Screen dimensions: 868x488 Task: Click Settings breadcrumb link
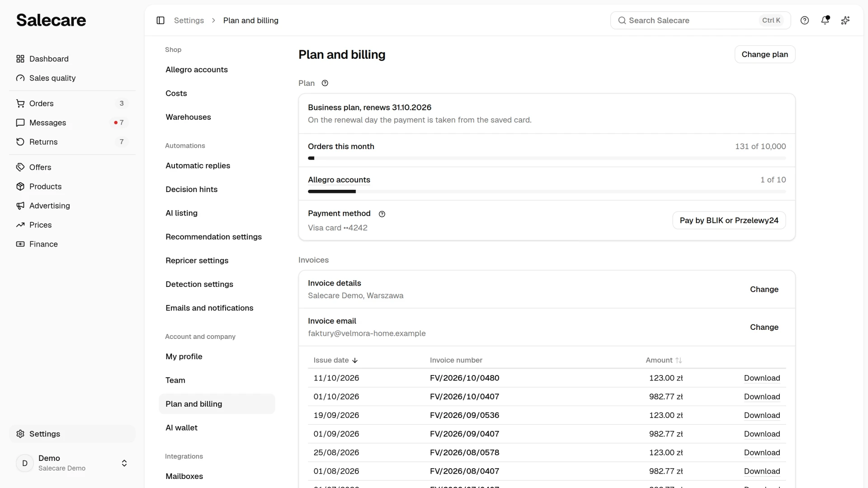(x=189, y=20)
